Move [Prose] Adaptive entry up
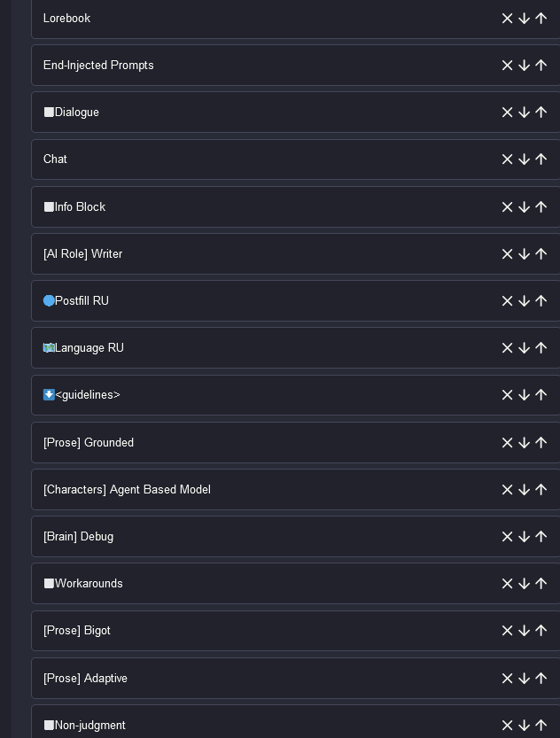560x738 pixels. coord(541,679)
